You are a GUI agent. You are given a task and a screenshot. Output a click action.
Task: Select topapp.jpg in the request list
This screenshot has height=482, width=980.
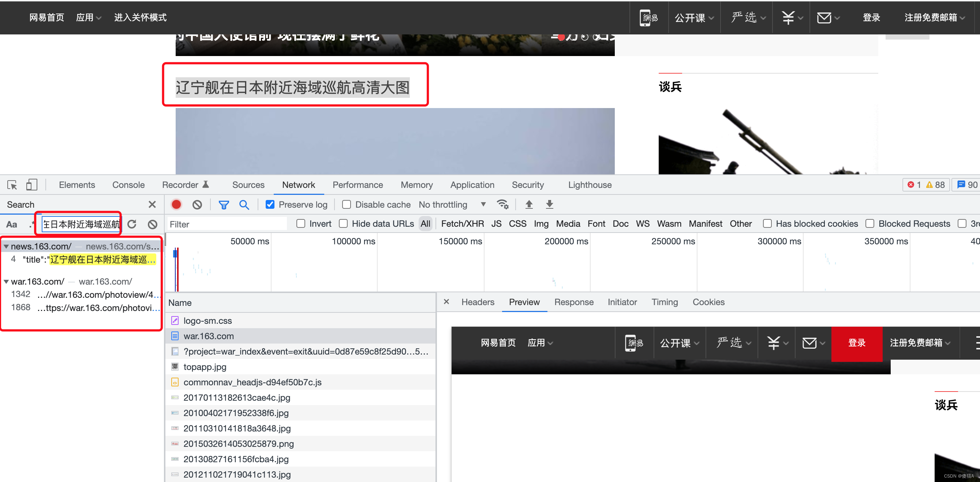click(x=205, y=367)
